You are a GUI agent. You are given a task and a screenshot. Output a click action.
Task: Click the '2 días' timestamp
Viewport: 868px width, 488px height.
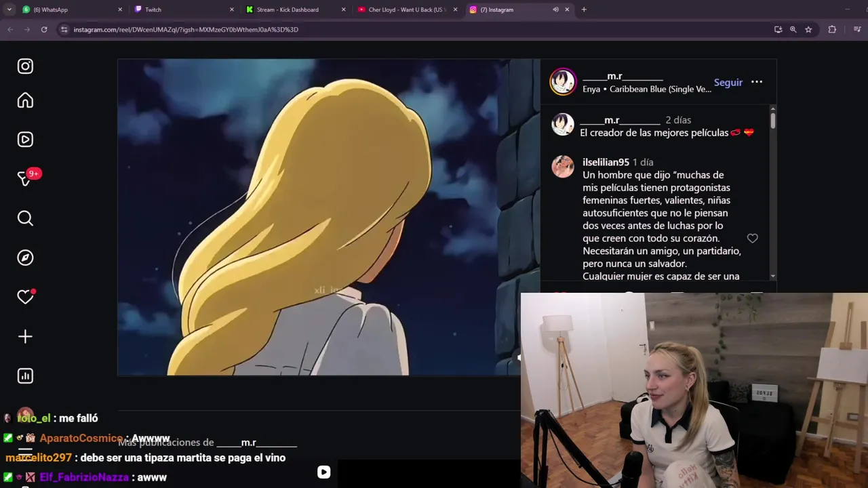tap(678, 120)
